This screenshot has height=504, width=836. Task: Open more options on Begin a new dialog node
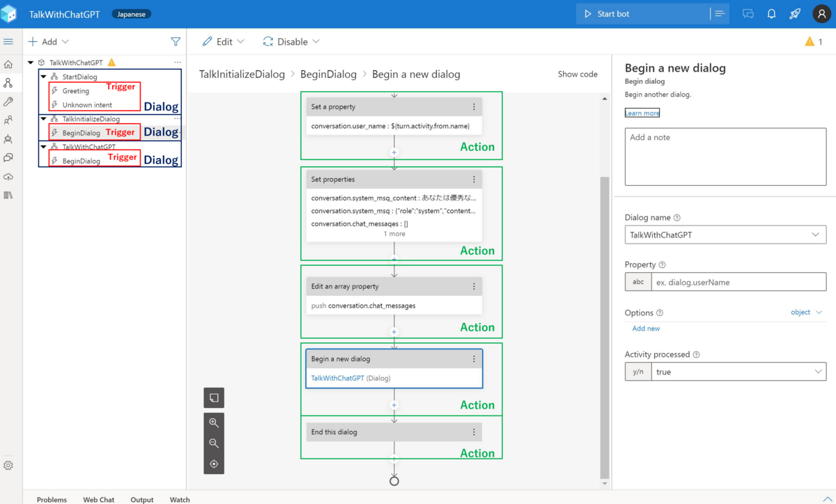click(x=474, y=359)
